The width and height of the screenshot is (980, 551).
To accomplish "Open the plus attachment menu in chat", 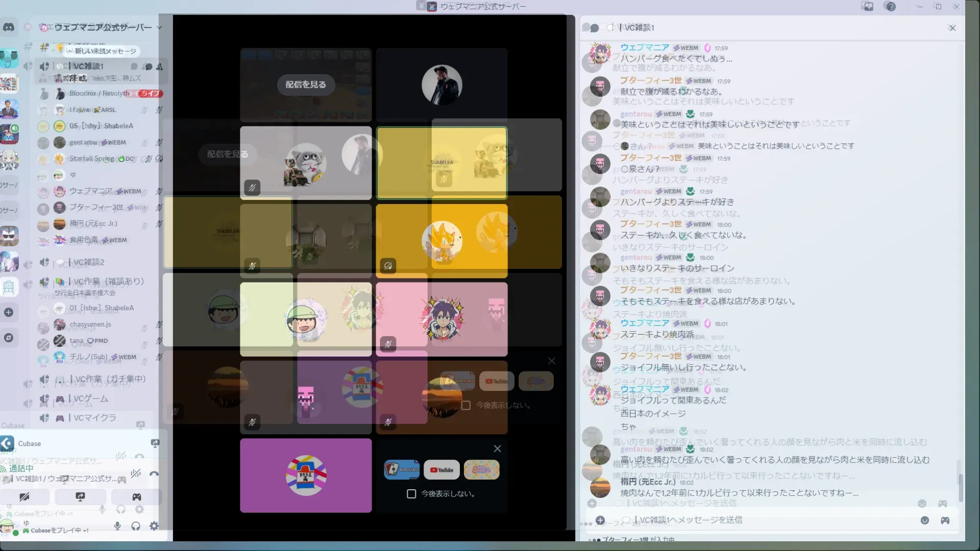I will click(600, 520).
